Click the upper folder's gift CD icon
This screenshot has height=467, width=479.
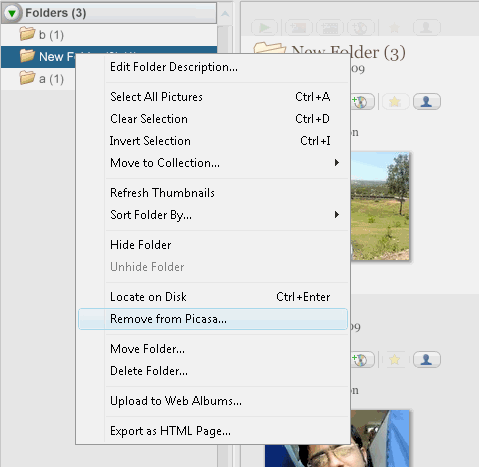pos(362,102)
